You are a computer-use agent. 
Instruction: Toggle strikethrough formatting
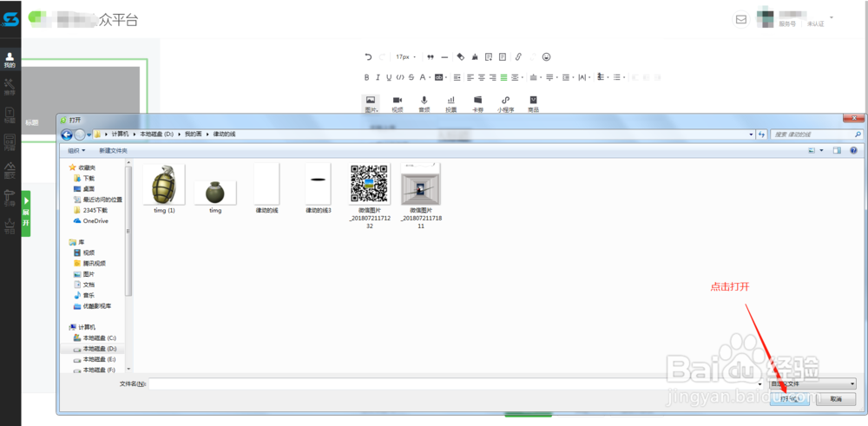[411, 77]
